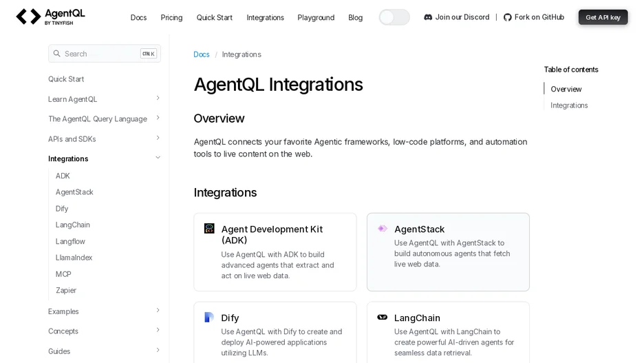Open Docs in top navigation
Viewport: 644px width, 363px height.
[138, 17]
